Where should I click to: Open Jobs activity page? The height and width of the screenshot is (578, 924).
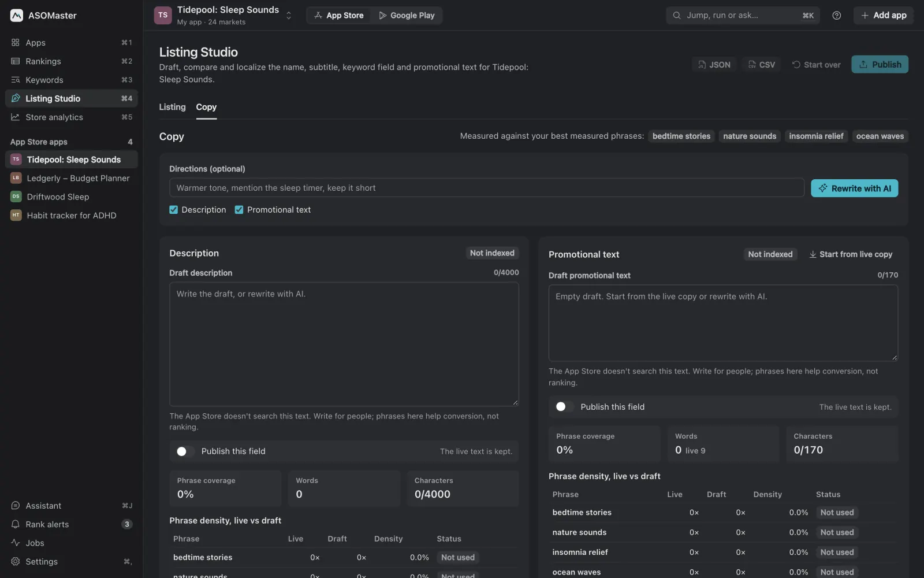[72, 543]
